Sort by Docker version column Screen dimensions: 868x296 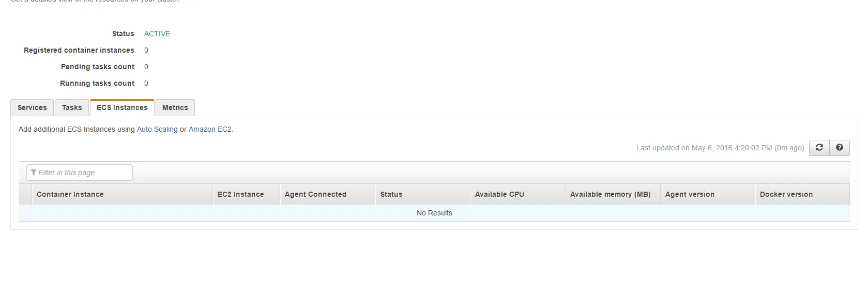[786, 194]
